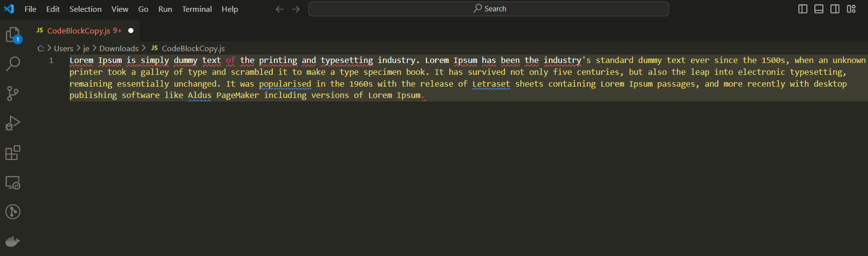Click the word 'galley' in the editor
This screenshot has width=868, height=256.
(155, 72)
